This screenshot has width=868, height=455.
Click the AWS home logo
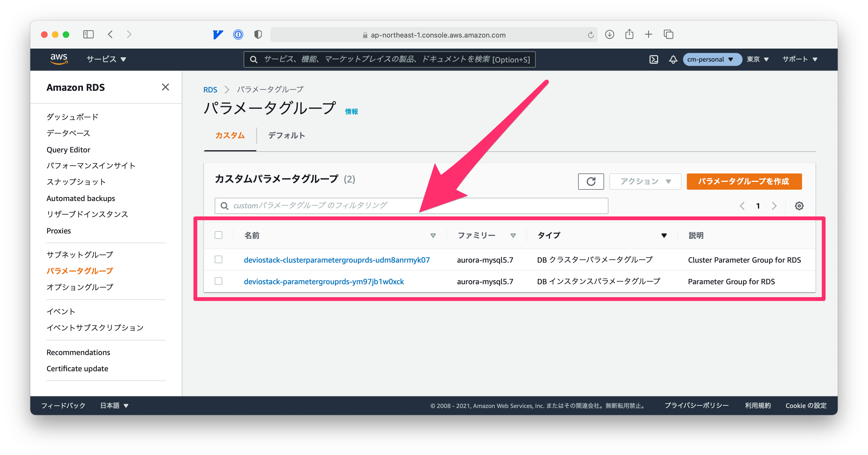point(59,59)
